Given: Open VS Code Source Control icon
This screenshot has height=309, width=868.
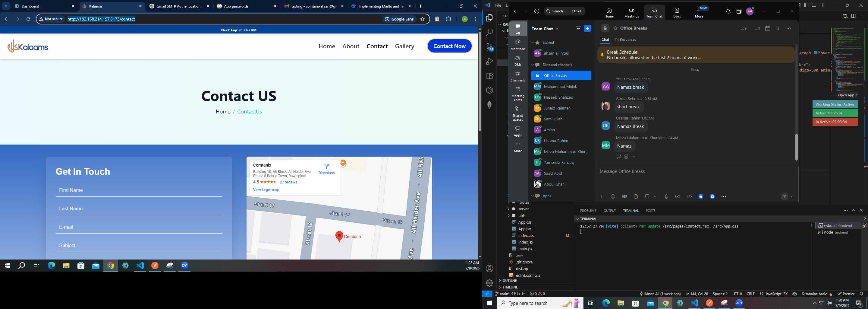Looking at the screenshot, I should [489, 47].
